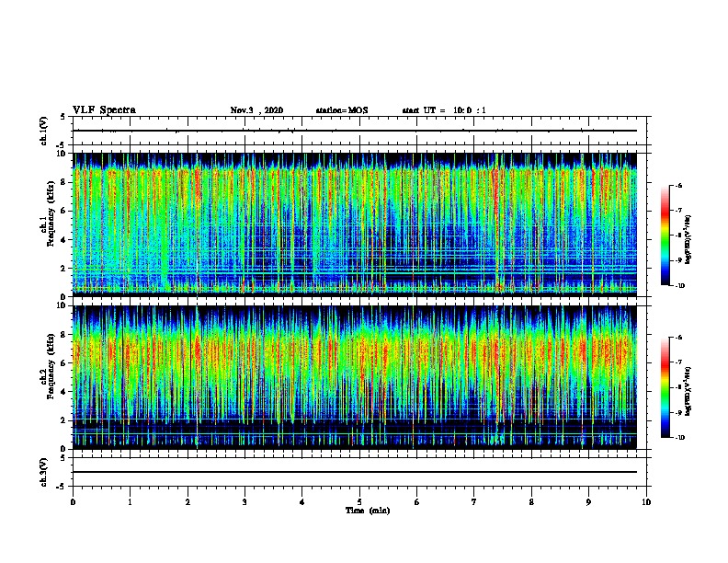Viewport: 728px width, 563px height.
Task: Click time axis tick label "4"
Action: click(x=302, y=502)
